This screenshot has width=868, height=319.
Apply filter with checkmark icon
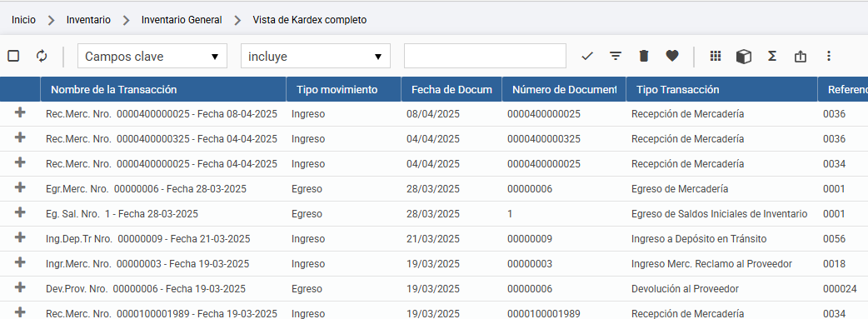[587, 56]
